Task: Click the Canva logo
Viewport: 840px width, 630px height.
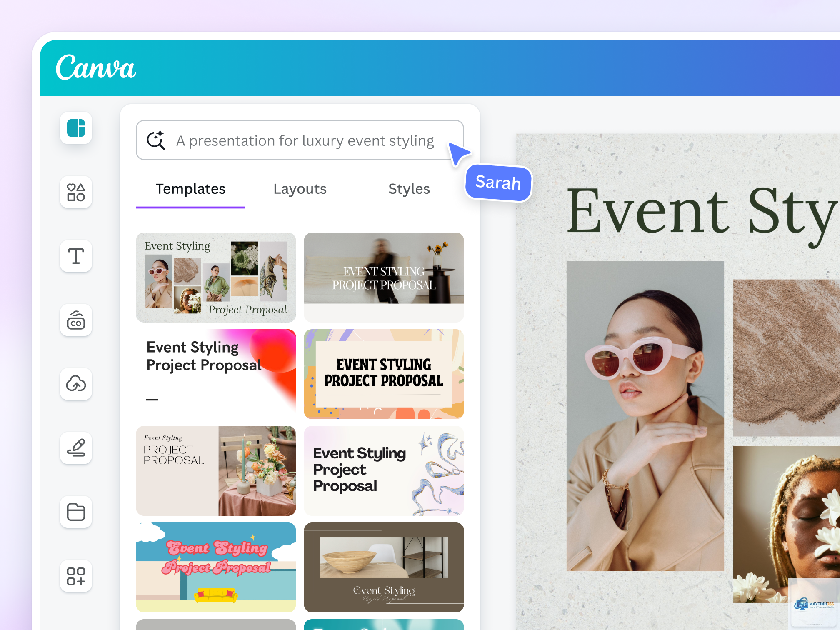Action: point(96,67)
